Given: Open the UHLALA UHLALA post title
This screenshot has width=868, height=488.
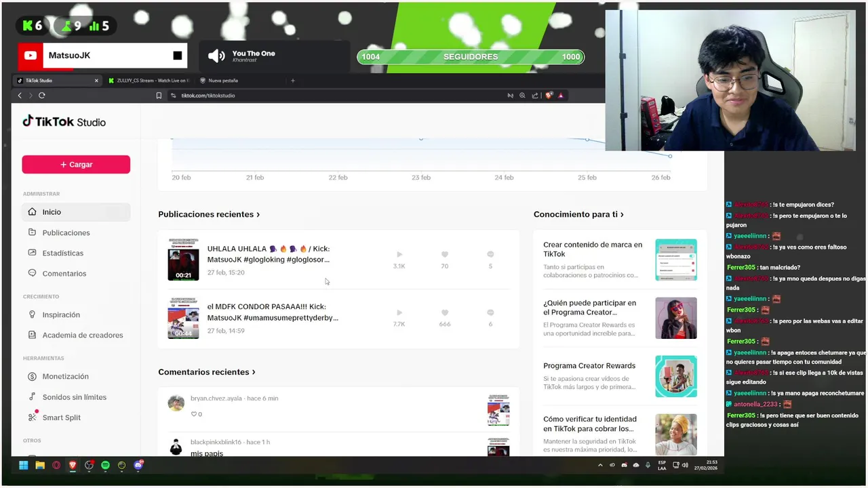Looking at the screenshot, I should (x=269, y=254).
